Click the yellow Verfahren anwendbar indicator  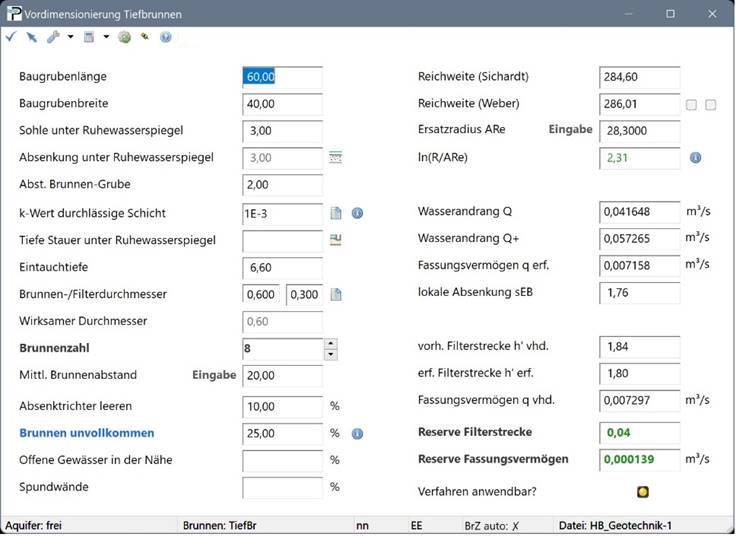[x=643, y=491]
